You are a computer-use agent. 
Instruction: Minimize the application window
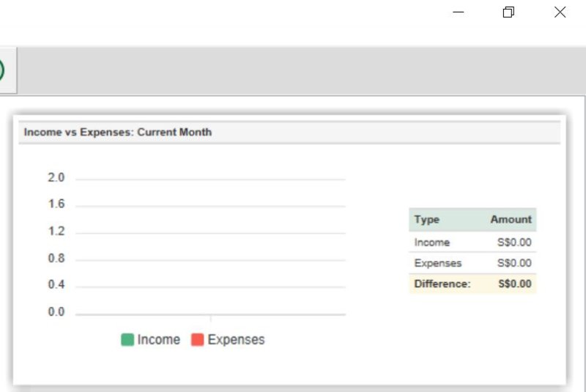pyautogui.click(x=459, y=12)
